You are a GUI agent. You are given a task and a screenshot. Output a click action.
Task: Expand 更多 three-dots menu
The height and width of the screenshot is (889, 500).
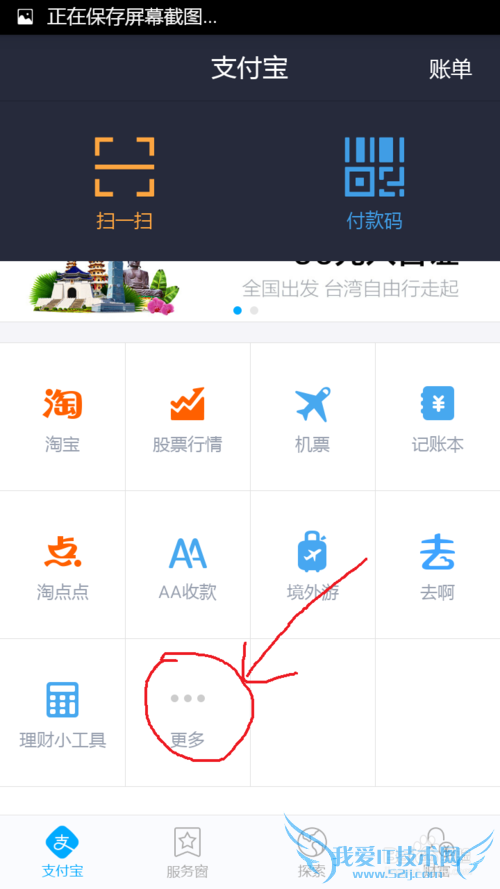point(188,698)
